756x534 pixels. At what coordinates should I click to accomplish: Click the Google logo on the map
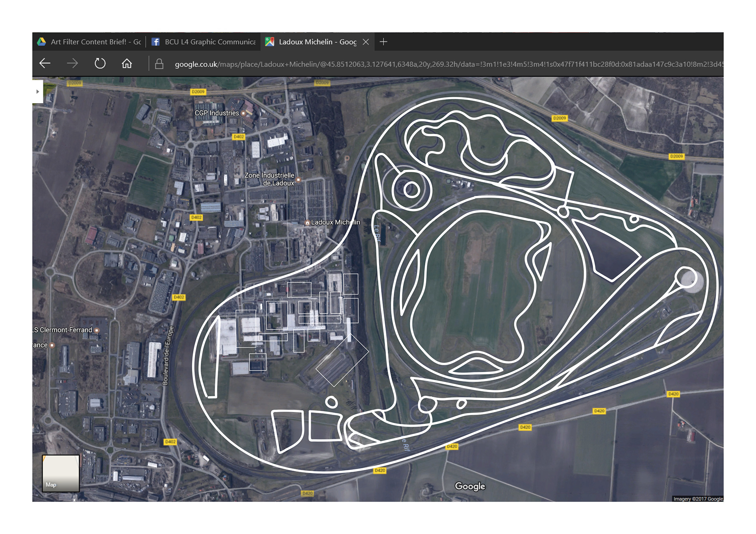click(x=470, y=486)
